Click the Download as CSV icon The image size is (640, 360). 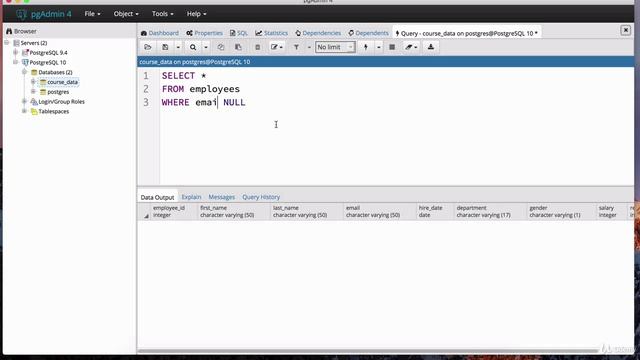click(x=431, y=47)
